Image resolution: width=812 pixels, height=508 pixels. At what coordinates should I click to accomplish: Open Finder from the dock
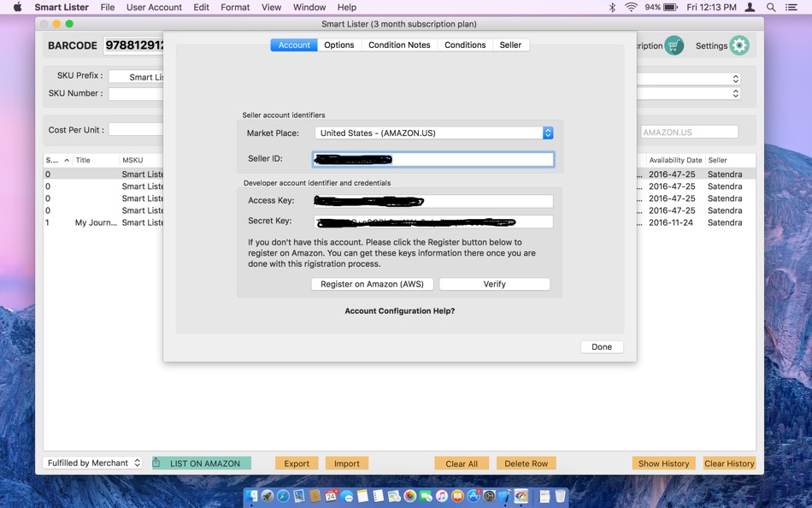pos(251,496)
